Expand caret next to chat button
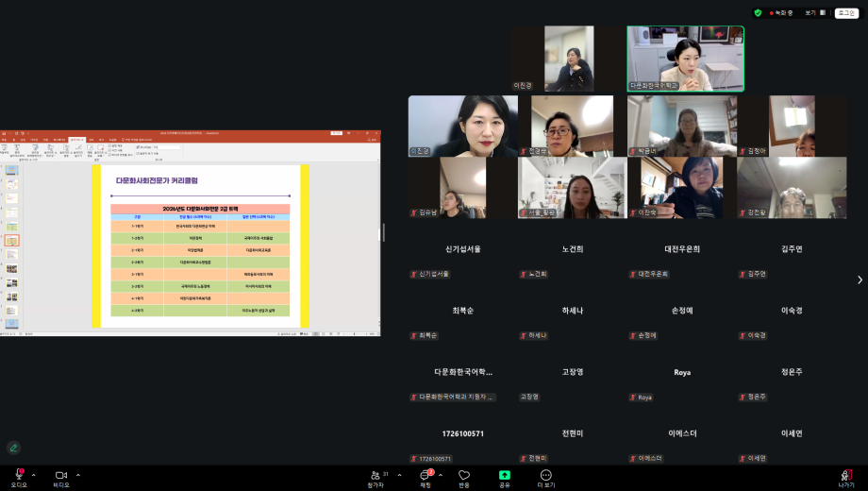The width and height of the screenshot is (868, 491). (441, 475)
